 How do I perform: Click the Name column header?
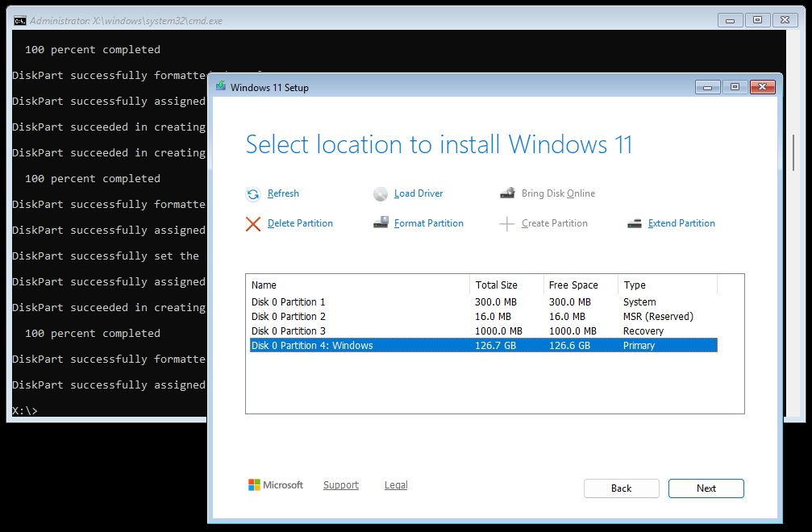coord(358,285)
